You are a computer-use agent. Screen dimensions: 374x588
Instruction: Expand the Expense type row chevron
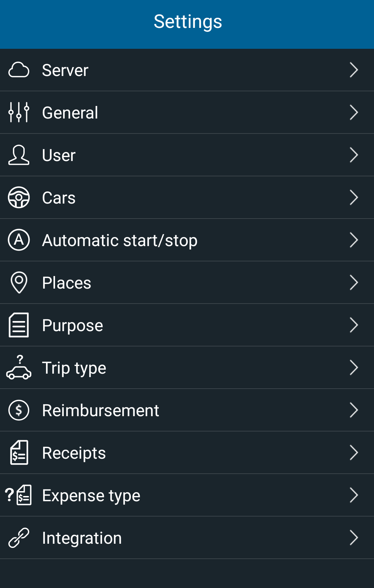(x=354, y=495)
